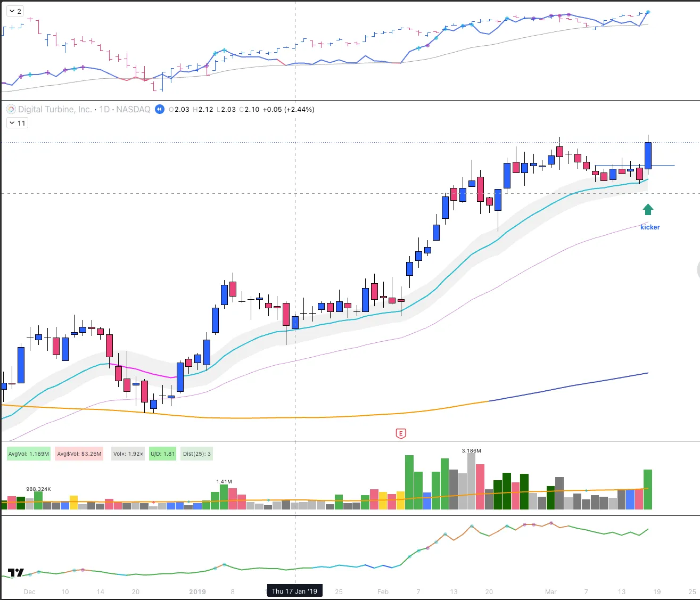
Task: Click the Dec label on time axis
Action: coord(29,591)
